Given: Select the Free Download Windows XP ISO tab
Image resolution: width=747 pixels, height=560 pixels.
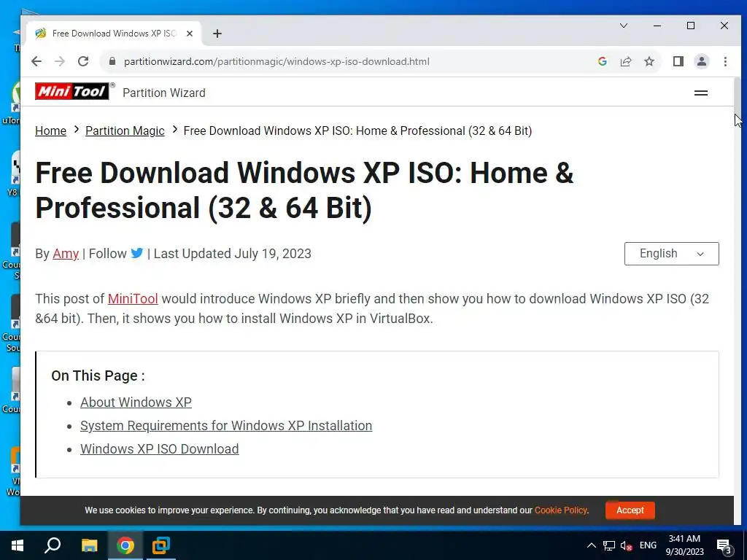Looking at the screenshot, I should [x=113, y=34].
